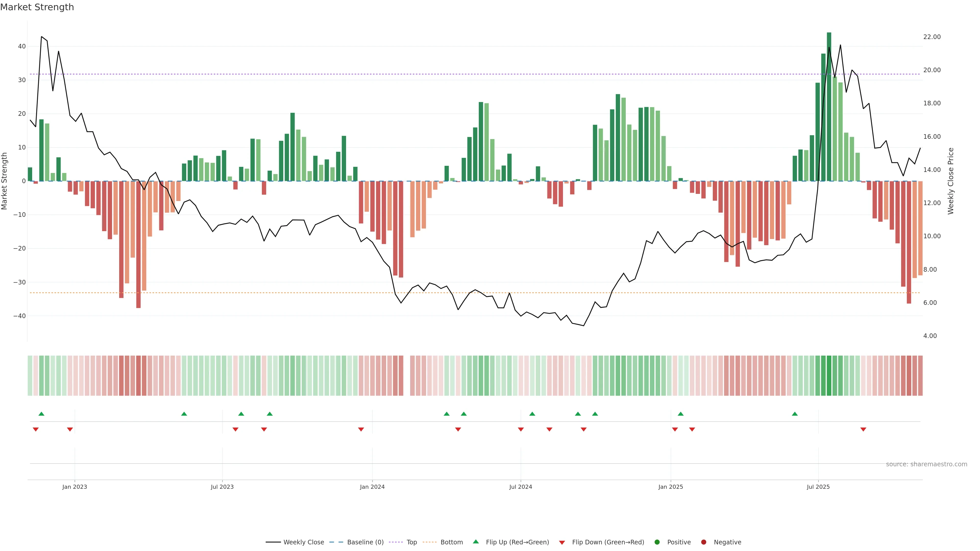This screenshot has height=551, width=980.
Task: Click the Positive green dot legend
Action: tap(657, 542)
